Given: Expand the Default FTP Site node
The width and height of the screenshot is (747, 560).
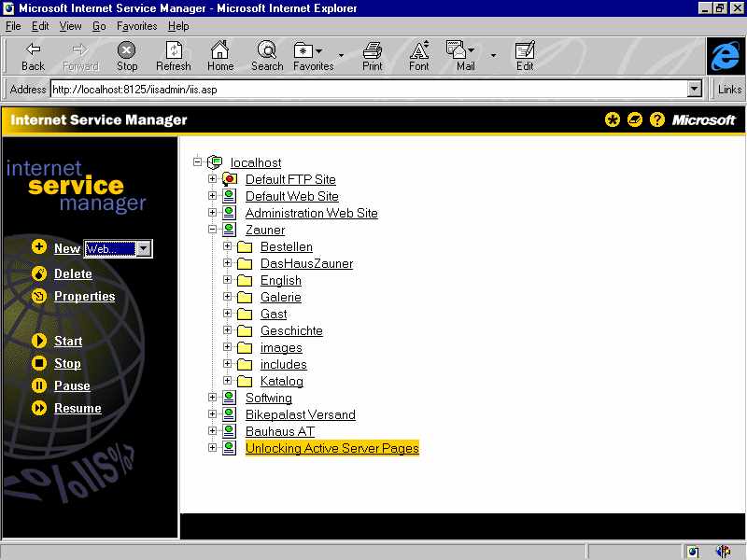Looking at the screenshot, I should tap(213, 179).
